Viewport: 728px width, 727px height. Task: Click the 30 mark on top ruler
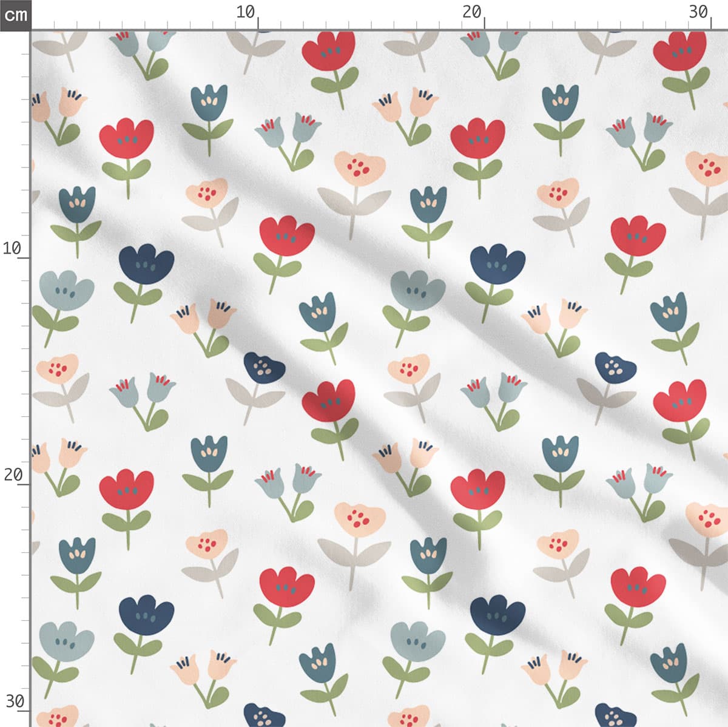pos(699,12)
